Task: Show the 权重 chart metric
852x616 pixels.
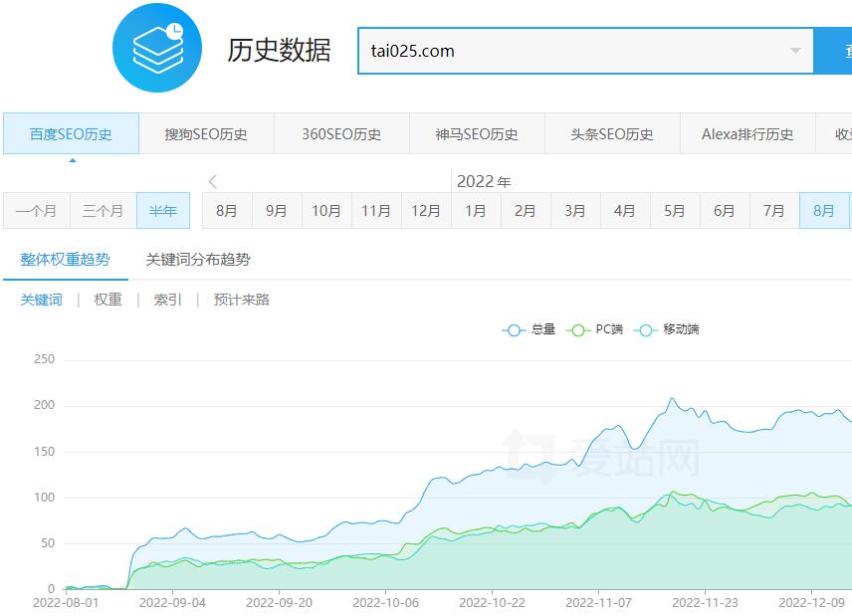Action: click(108, 300)
